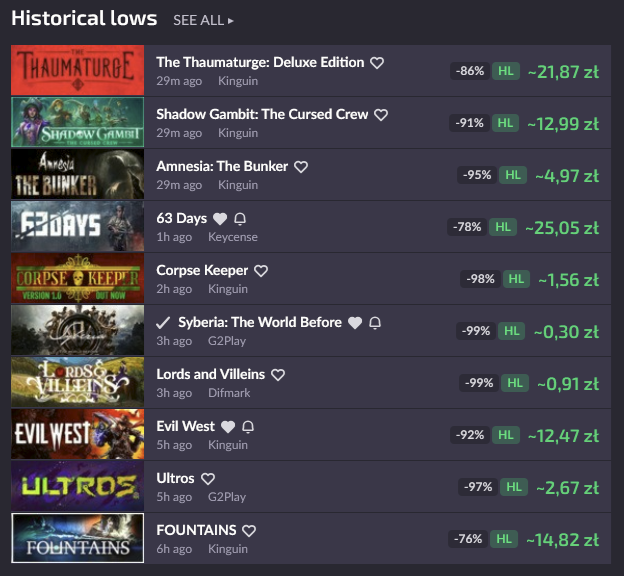Toggle wishlist heart for Amnesia: The Bunker
624x576 pixels.
click(x=301, y=167)
